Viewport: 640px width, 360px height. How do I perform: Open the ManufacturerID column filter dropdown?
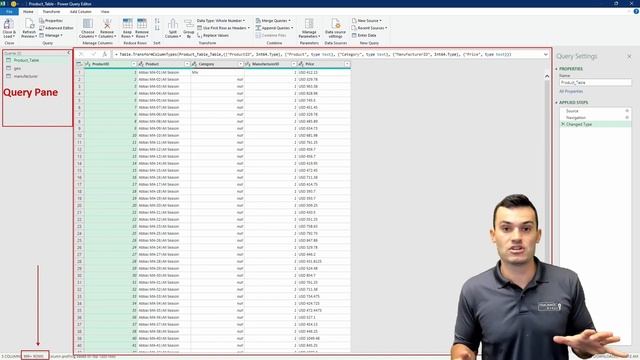[294, 64]
